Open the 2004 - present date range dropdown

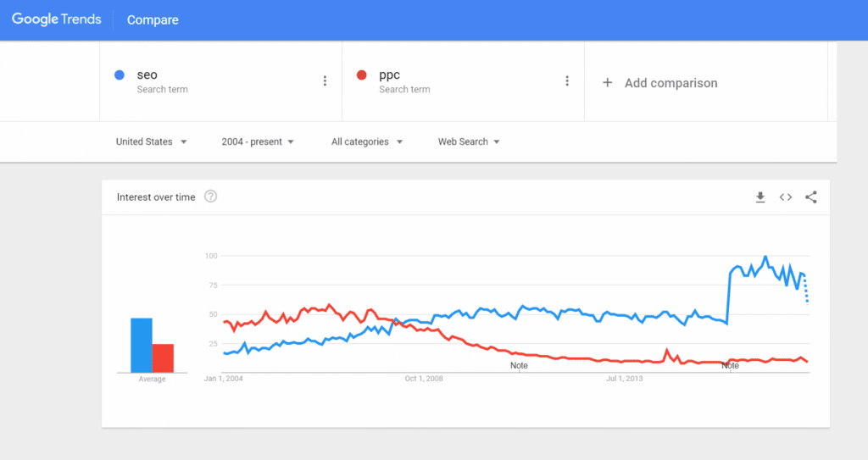(x=258, y=141)
